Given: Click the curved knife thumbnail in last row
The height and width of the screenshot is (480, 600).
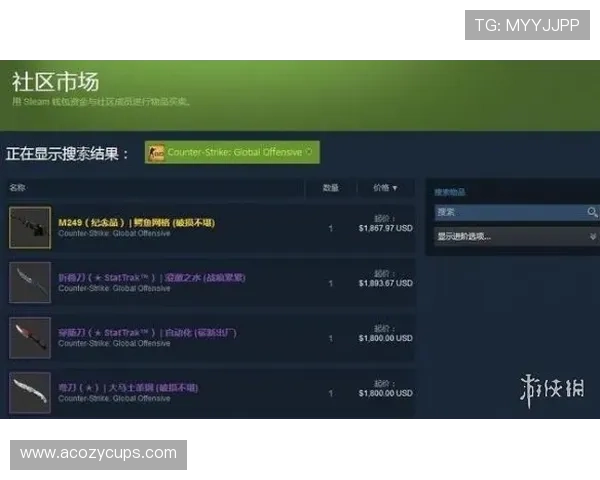Looking at the screenshot, I should click(x=30, y=393).
